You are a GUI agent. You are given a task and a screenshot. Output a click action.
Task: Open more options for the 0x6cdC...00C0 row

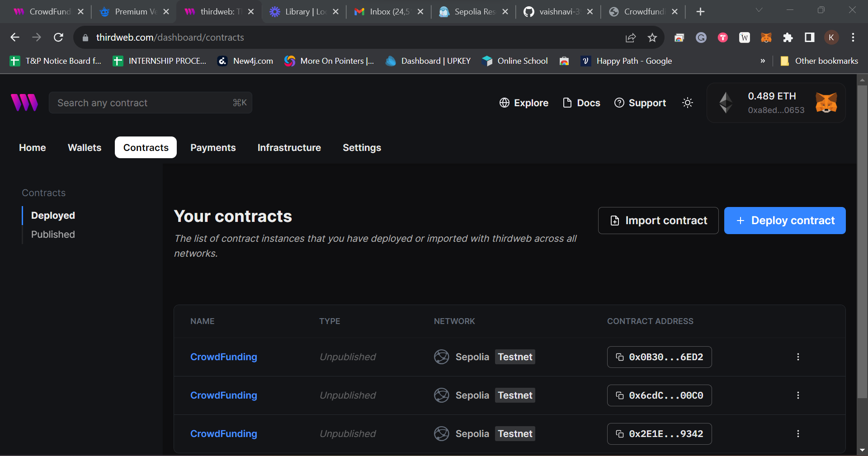tap(798, 395)
